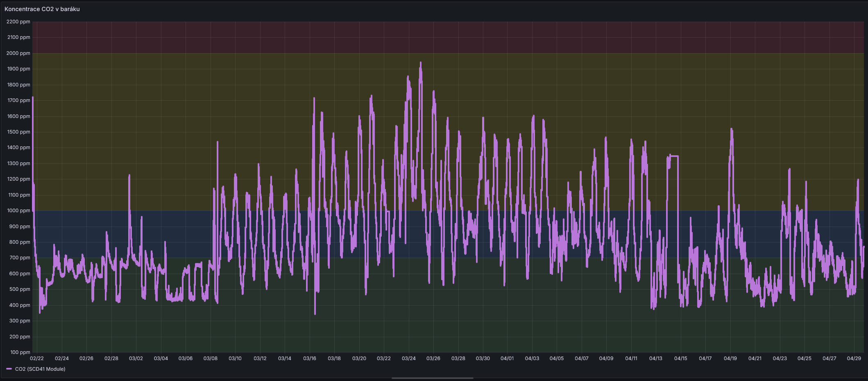Screen dimensions: 868x381
Task: Click the 1500 ppm y-axis label
Action: tap(18, 132)
